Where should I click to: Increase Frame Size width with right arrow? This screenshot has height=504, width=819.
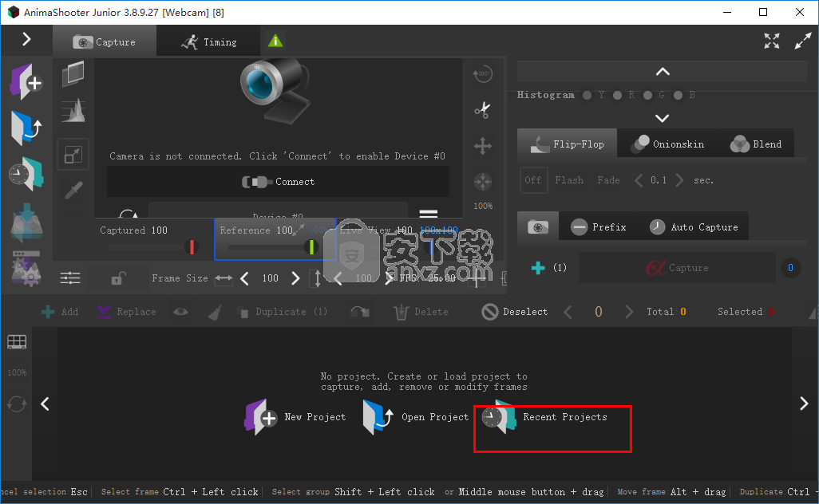pos(295,278)
